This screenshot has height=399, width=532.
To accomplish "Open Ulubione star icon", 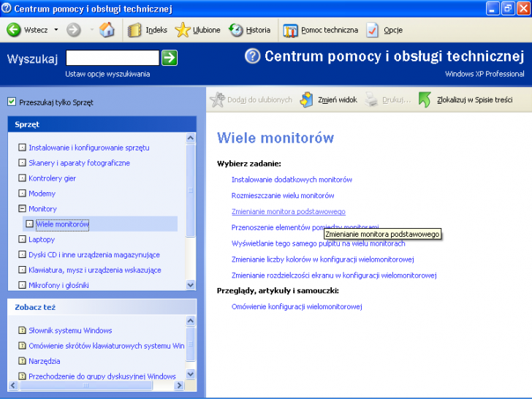I will pos(183,30).
